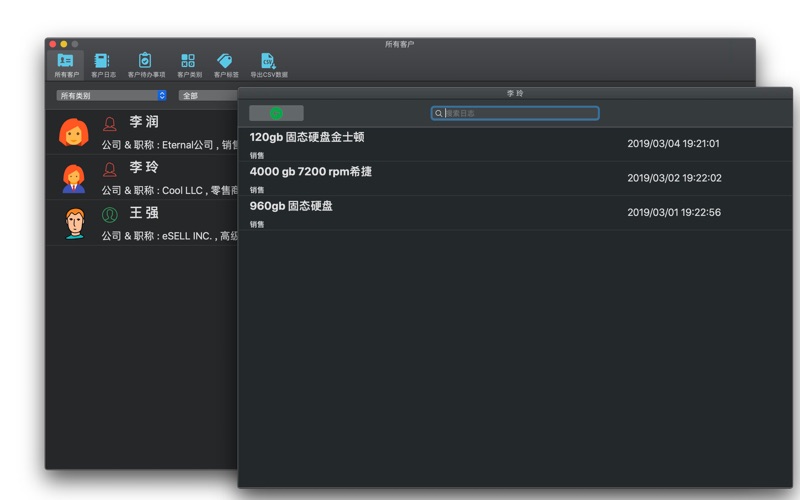Click 王强's avatar thumbnail
The width and height of the screenshot is (800, 500).
click(74, 222)
